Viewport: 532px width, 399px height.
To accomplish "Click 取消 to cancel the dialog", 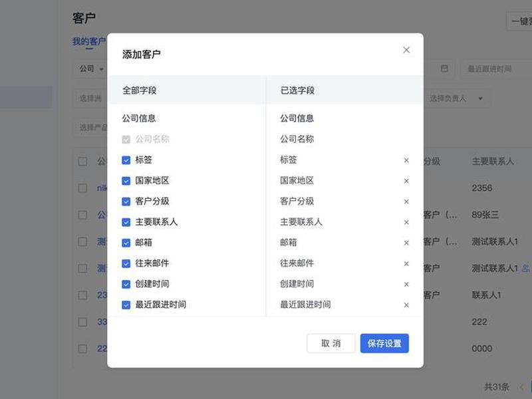I will click(331, 343).
